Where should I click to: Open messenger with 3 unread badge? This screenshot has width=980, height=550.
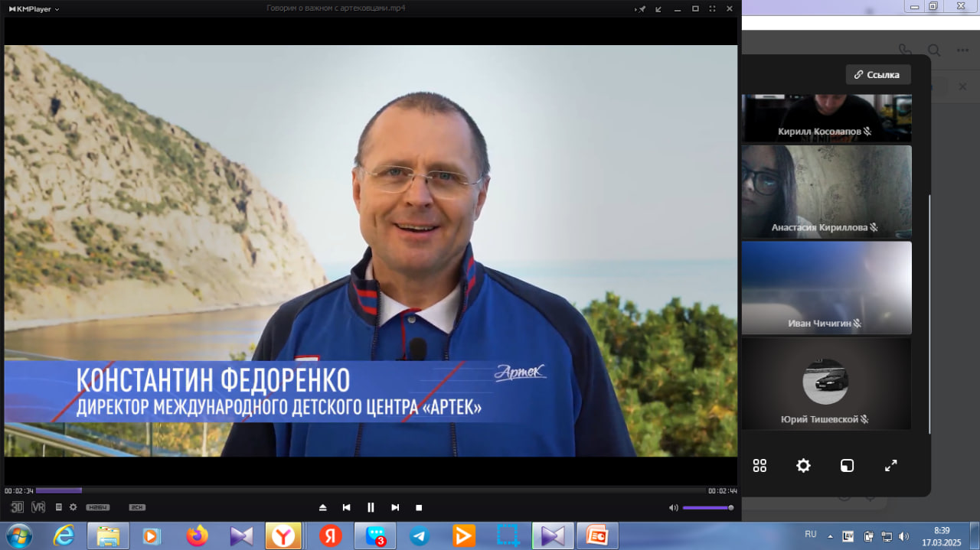point(374,536)
